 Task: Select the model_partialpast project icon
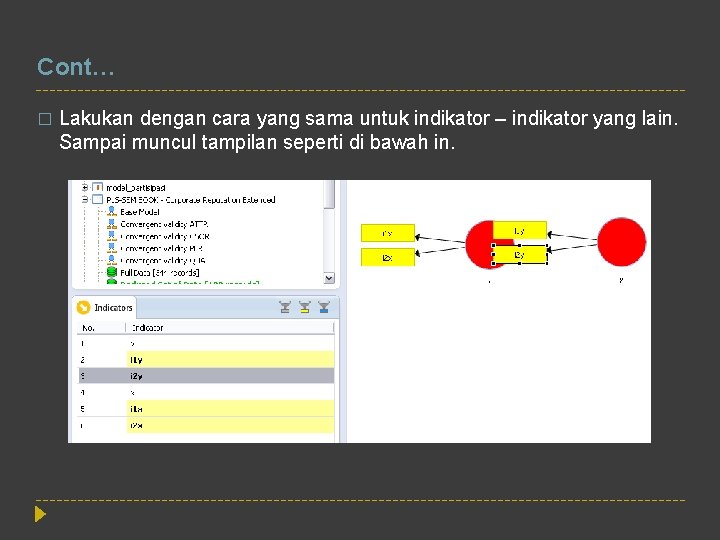coord(97,187)
